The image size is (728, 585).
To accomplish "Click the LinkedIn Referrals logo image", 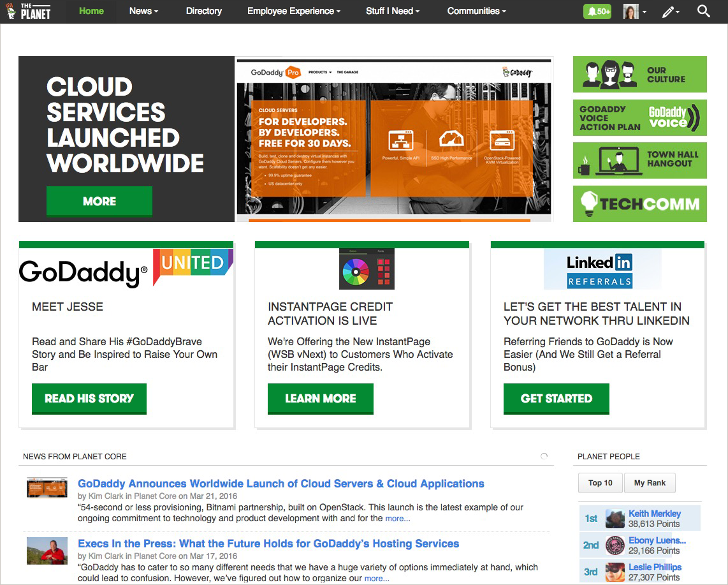I will [x=602, y=269].
